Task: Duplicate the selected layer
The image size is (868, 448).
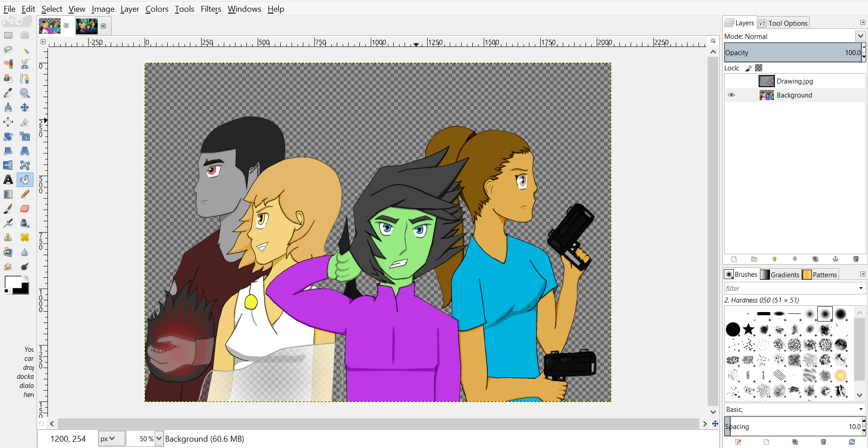Action: pos(815,259)
